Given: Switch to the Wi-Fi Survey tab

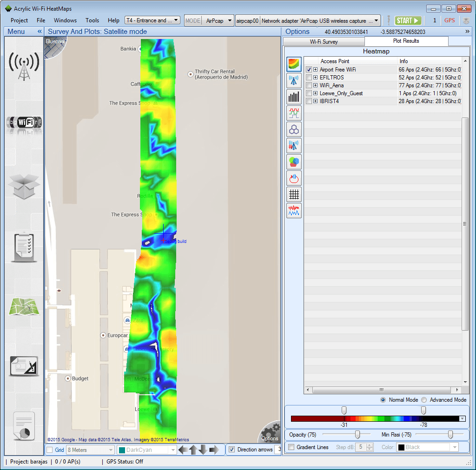Looking at the screenshot, I should (324, 41).
